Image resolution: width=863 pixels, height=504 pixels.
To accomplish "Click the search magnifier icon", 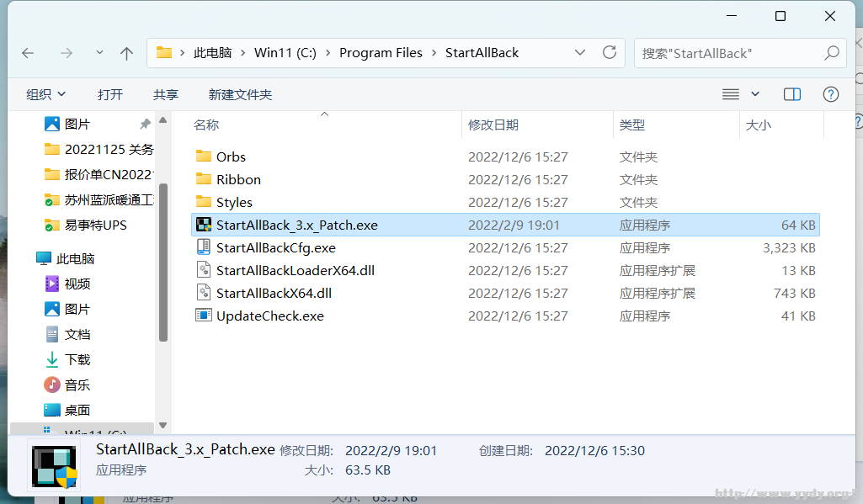I will tap(832, 53).
